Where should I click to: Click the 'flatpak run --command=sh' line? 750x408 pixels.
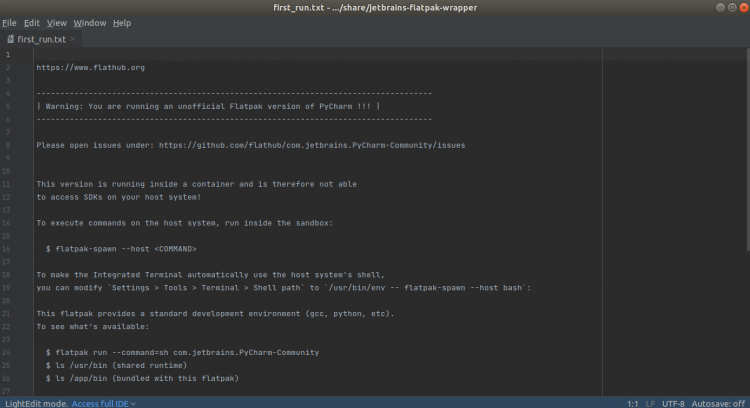coord(182,352)
